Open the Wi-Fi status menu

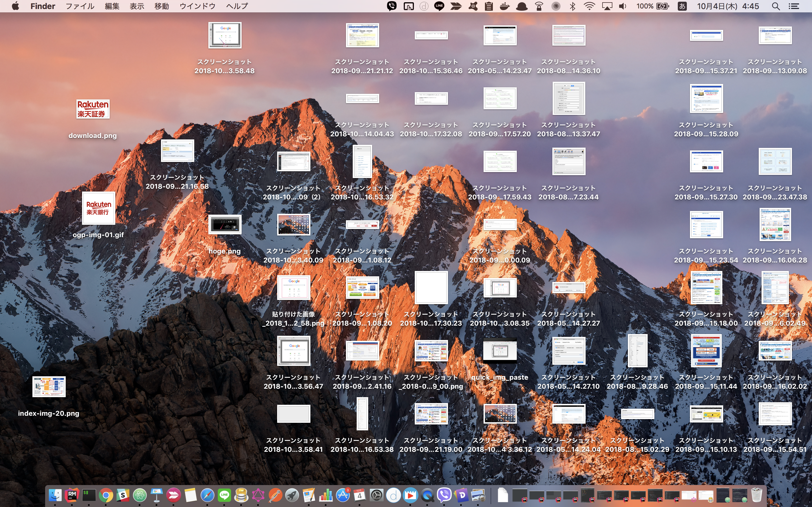point(589,6)
